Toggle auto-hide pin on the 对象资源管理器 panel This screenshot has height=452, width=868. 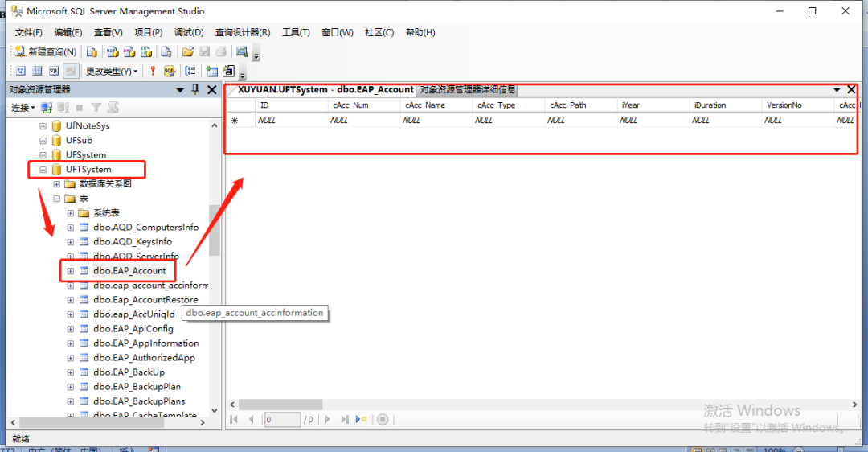tap(195, 89)
